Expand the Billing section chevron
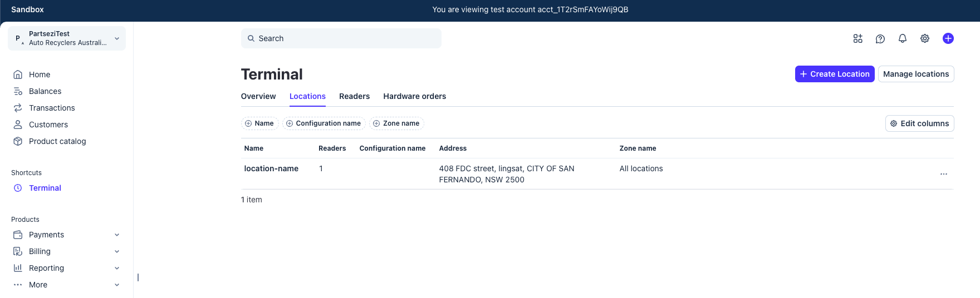The image size is (980, 298). [117, 251]
